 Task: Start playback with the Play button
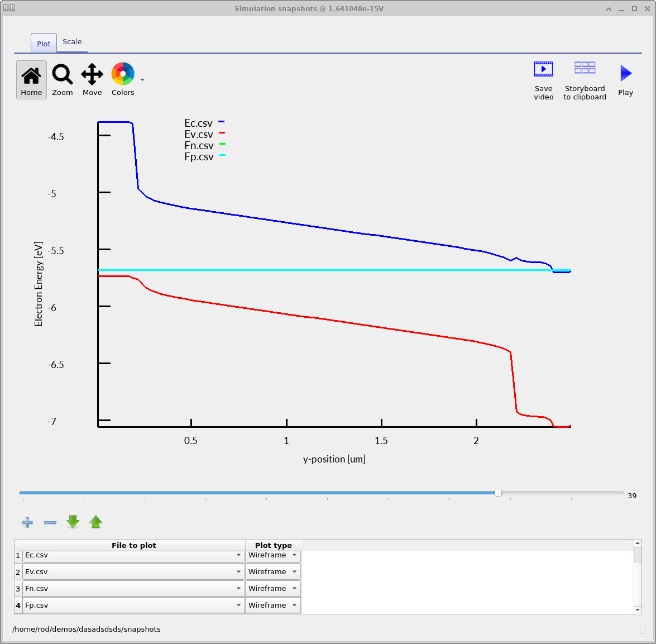[x=625, y=80]
